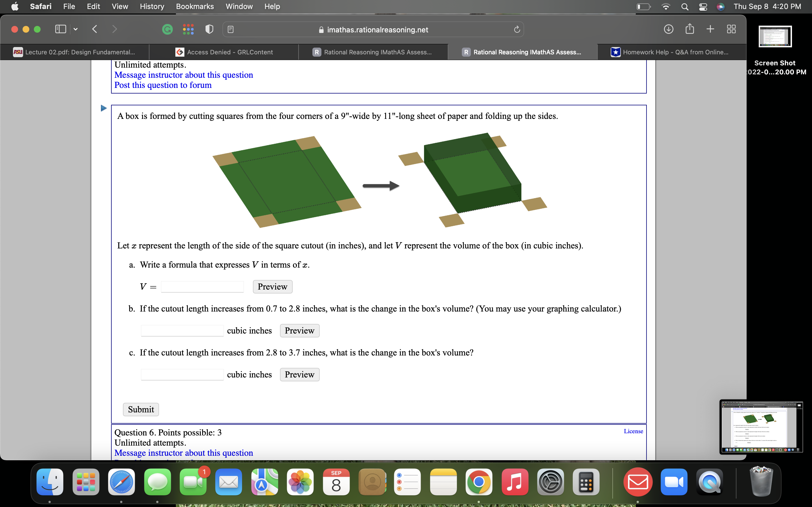Click the cubic inches answer input field

click(x=182, y=330)
